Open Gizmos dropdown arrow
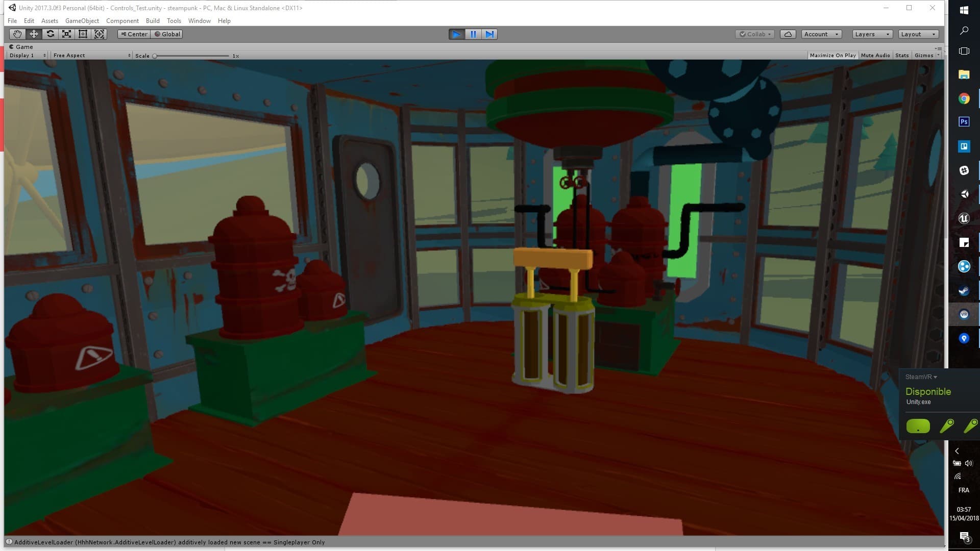The width and height of the screenshot is (980, 551). tap(938, 55)
